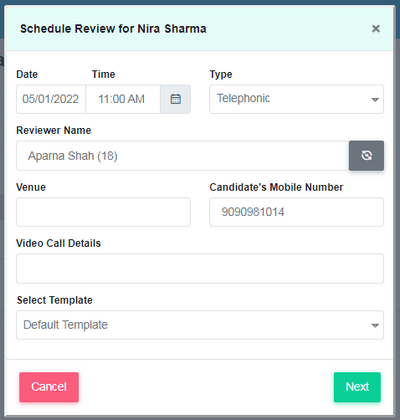This screenshot has width=400, height=420.
Task: Click the refresh reviewer icon button
Action: (366, 156)
